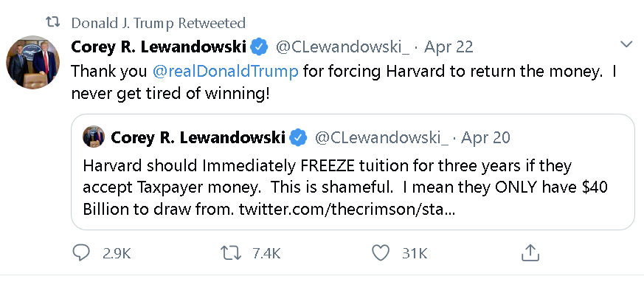This screenshot has width=644, height=282.
Task: Open the Donald J. Trump Retweeted link
Action: [x=158, y=23]
